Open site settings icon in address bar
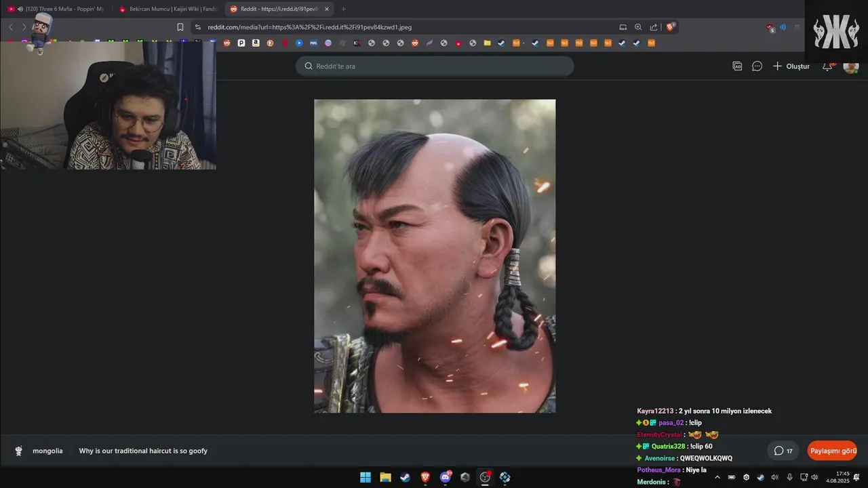Viewport: 868px width, 488px height. (197, 27)
